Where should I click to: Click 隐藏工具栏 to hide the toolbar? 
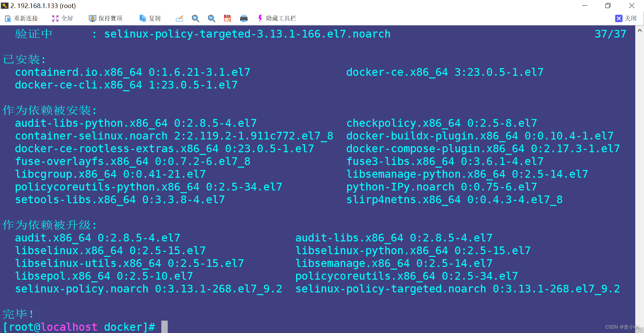tap(277, 18)
